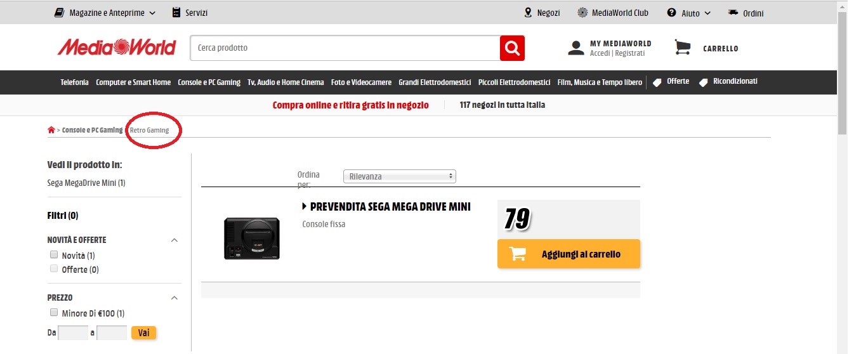
Task: Open the Negozi store locator link
Action: (x=548, y=13)
